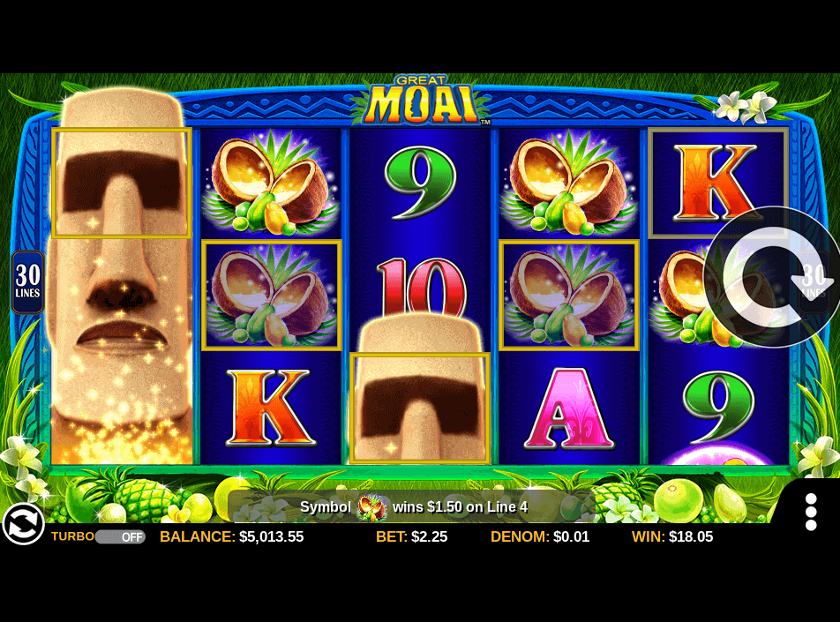This screenshot has height=622, width=840.
Task: Click the green 9 symbol on bottom-right reel
Action: pos(718,408)
